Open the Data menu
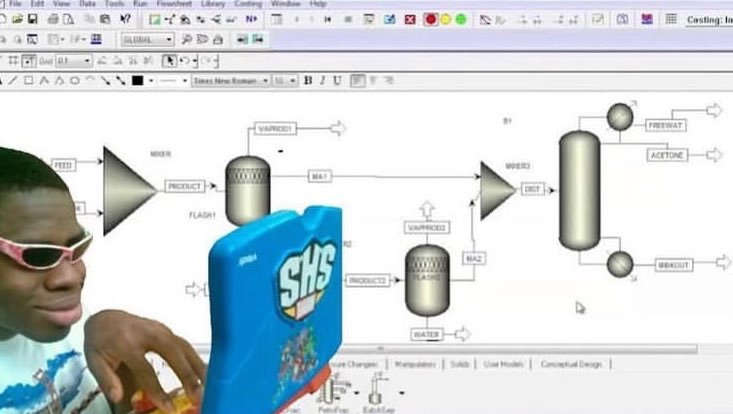 (x=87, y=4)
